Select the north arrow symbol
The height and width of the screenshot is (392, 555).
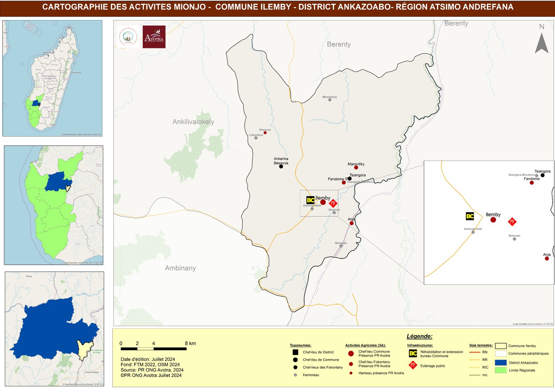click(541, 43)
